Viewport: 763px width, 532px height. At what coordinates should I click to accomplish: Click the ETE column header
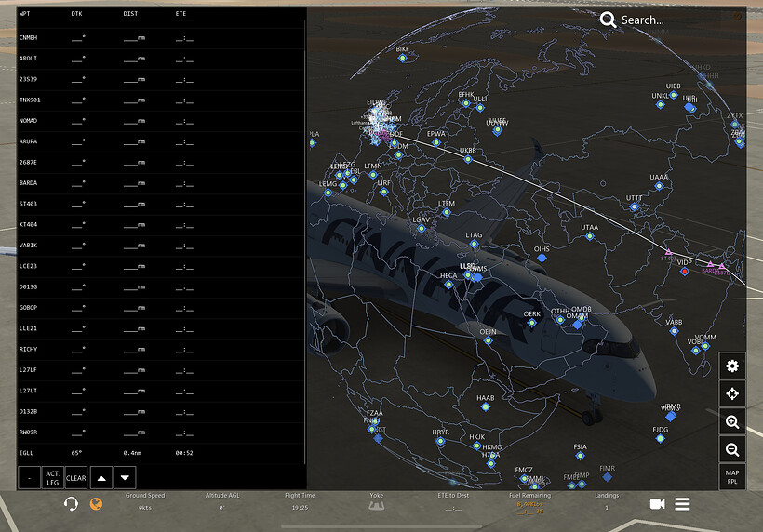pos(181,14)
